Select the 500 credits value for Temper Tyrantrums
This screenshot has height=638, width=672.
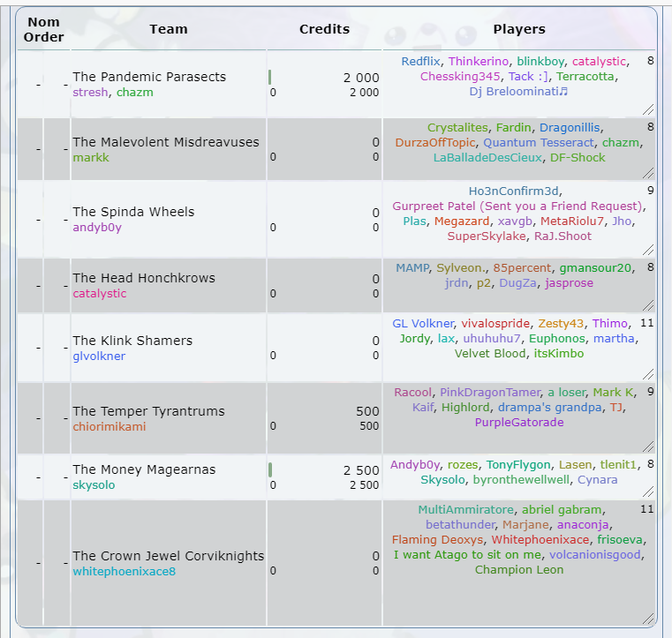367,412
